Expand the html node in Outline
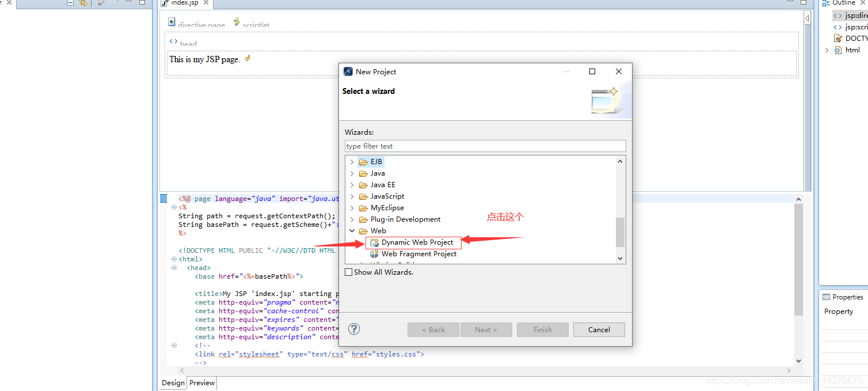Image resolution: width=868 pixels, height=391 pixels. coord(827,50)
